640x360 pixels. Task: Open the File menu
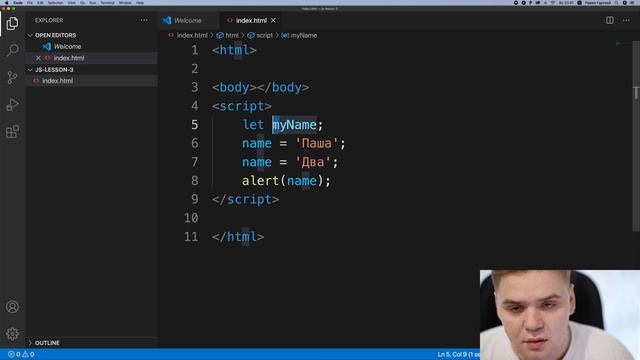pos(30,3)
